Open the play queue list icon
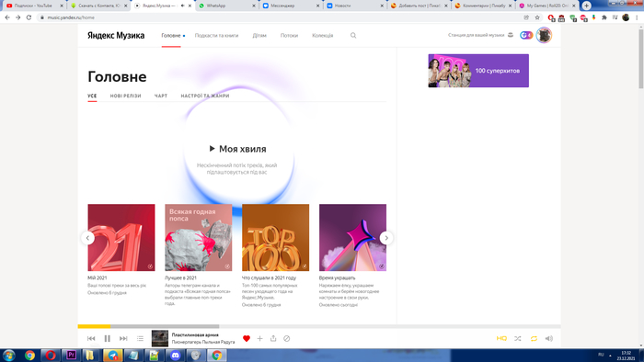 point(140,338)
